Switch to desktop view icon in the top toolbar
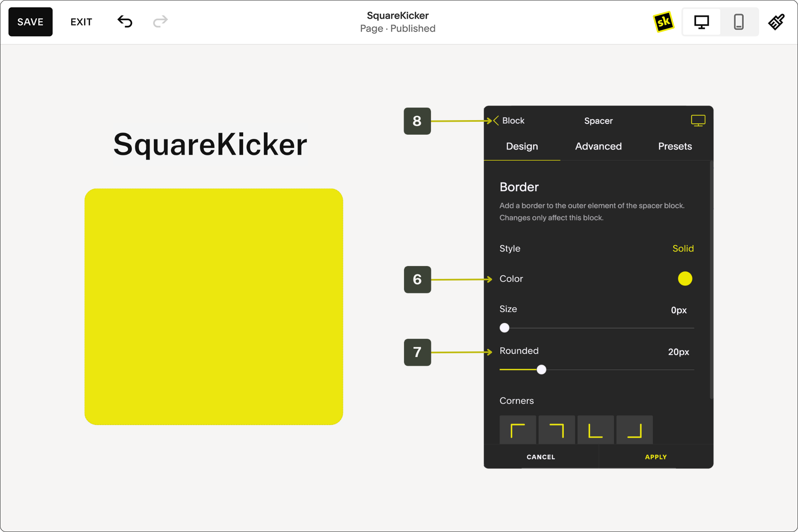The height and width of the screenshot is (532, 798). pos(702,22)
